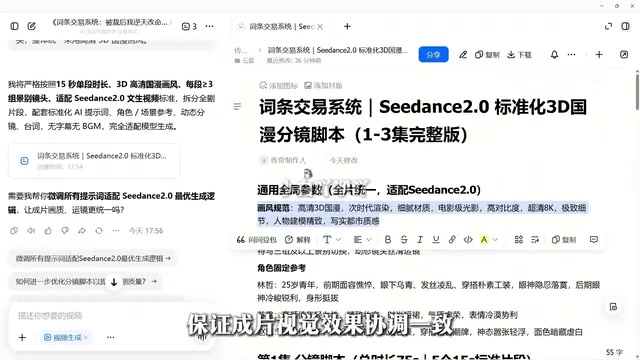
Task: Add a comment with the comment icon
Action: [593, 240]
